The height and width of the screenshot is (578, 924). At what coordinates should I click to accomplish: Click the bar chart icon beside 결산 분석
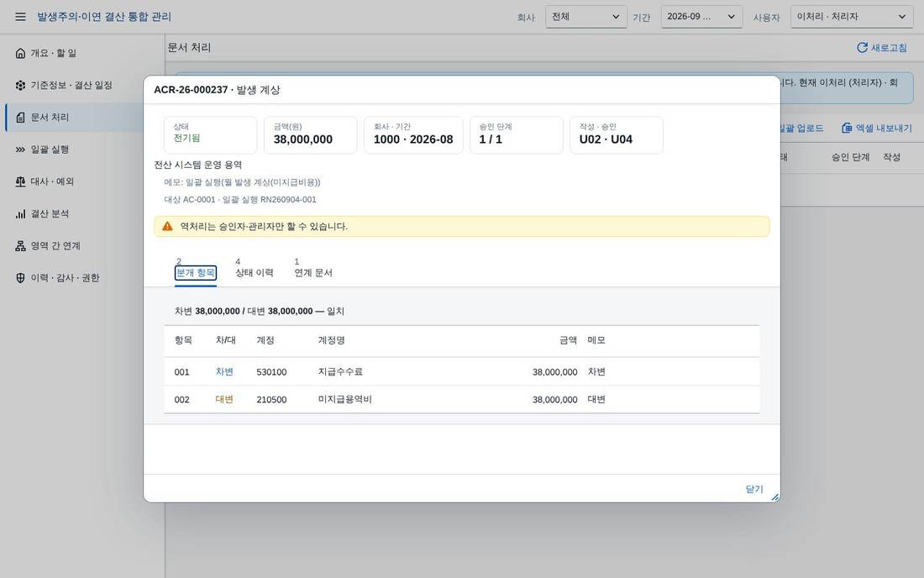[21, 214]
